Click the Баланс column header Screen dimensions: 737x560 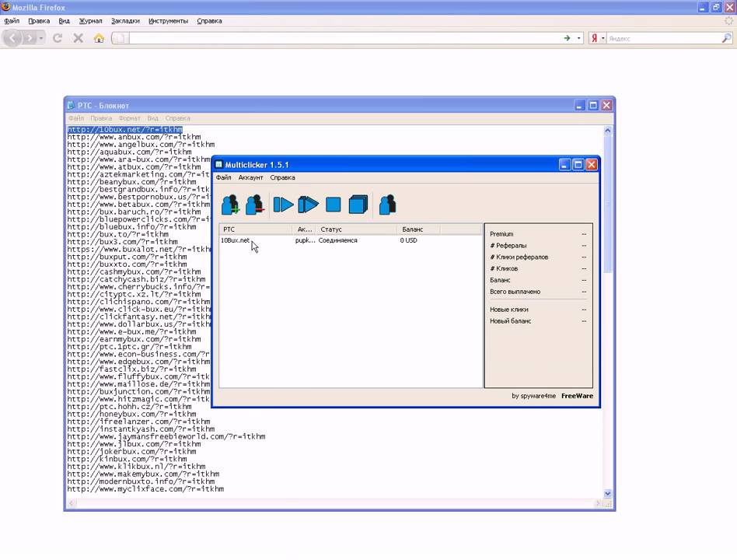(x=418, y=229)
